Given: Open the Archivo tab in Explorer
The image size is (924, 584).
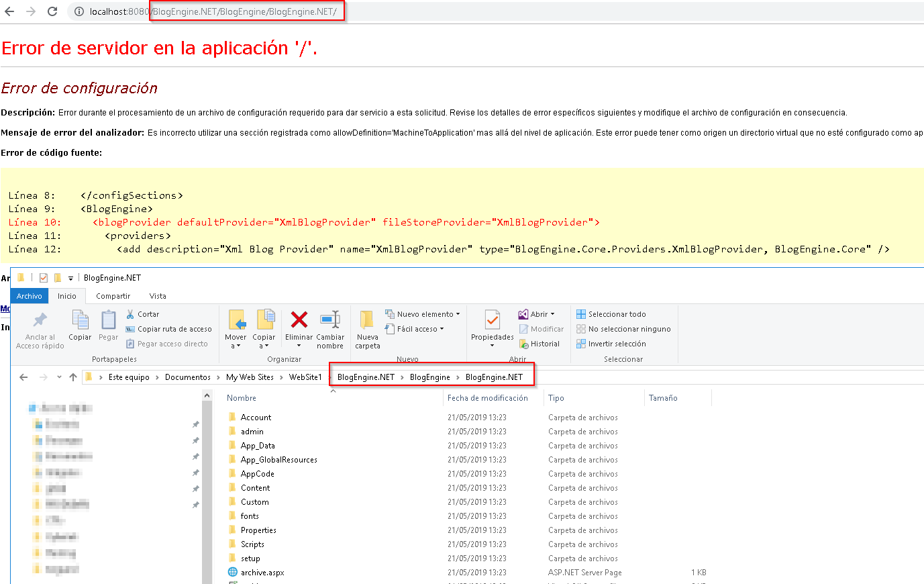Looking at the screenshot, I should pyautogui.click(x=30, y=296).
